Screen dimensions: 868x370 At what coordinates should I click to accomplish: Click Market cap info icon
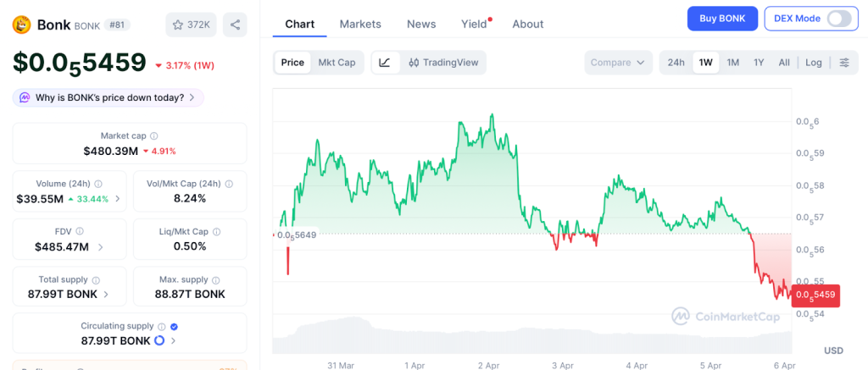pyautogui.click(x=153, y=135)
